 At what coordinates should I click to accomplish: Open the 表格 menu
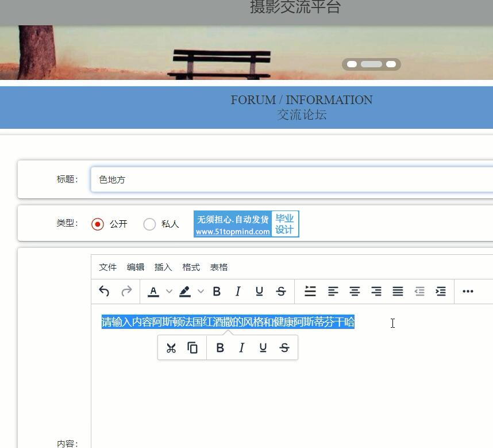click(219, 267)
